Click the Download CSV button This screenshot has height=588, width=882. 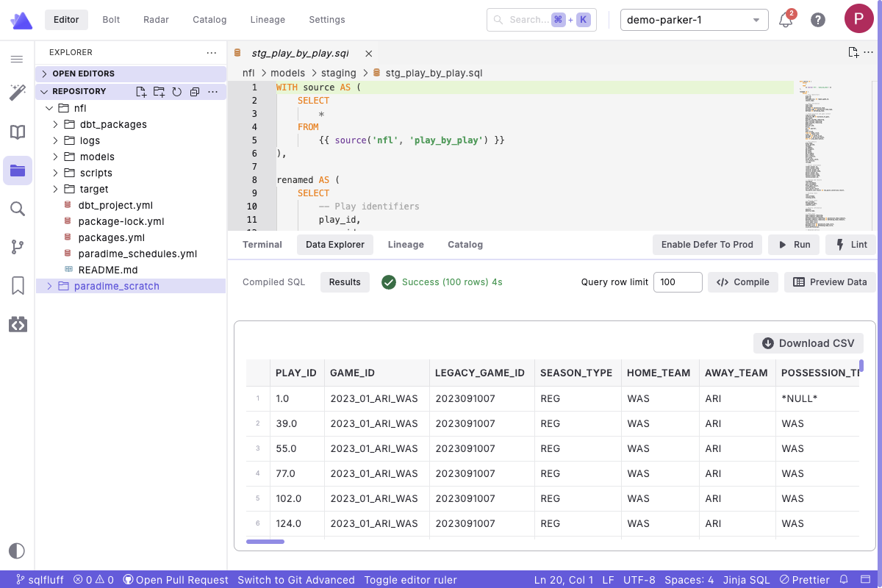tap(808, 343)
